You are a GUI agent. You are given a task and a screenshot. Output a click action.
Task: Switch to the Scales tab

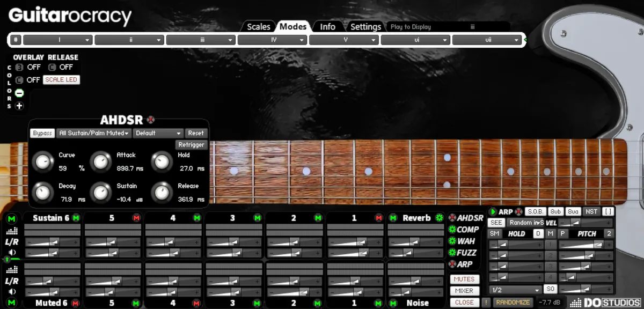[x=258, y=26]
